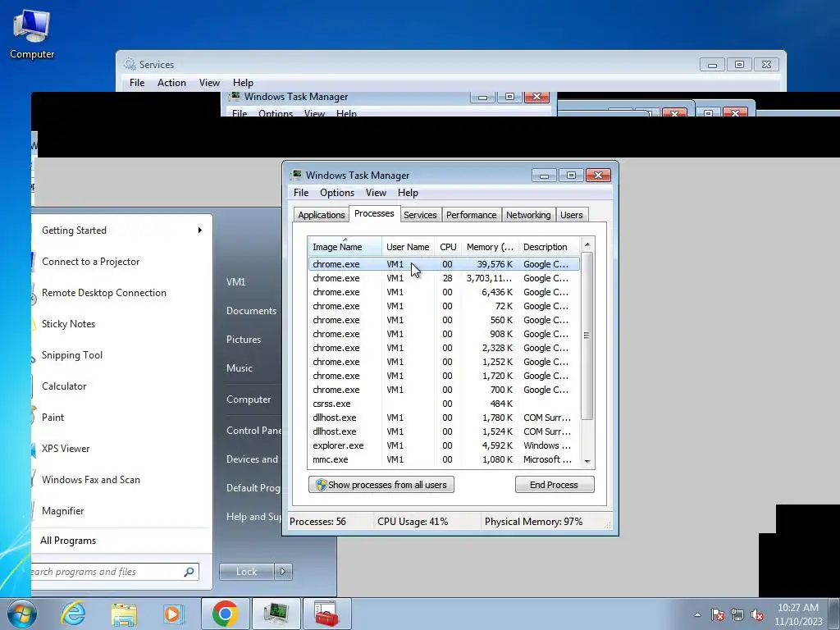Click the Task Manager taskbar icon

pyautogui.click(x=276, y=614)
